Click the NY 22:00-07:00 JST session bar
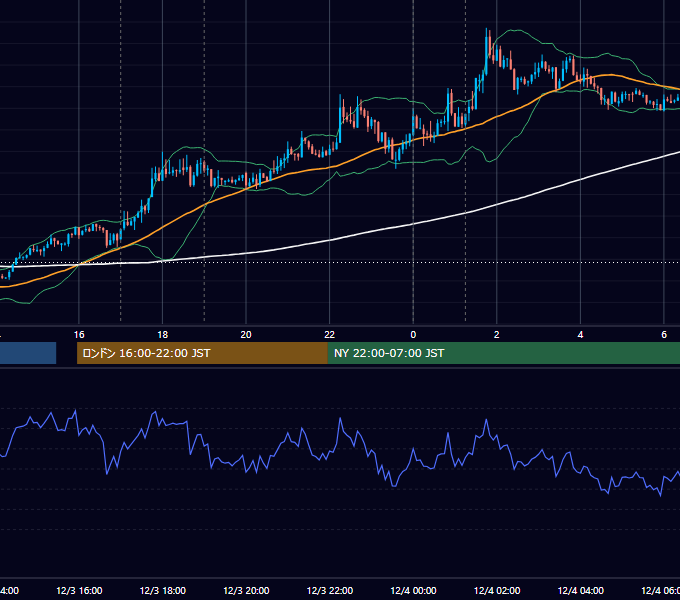Viewport: 680px width, 600px height. (x=504, y=353)
